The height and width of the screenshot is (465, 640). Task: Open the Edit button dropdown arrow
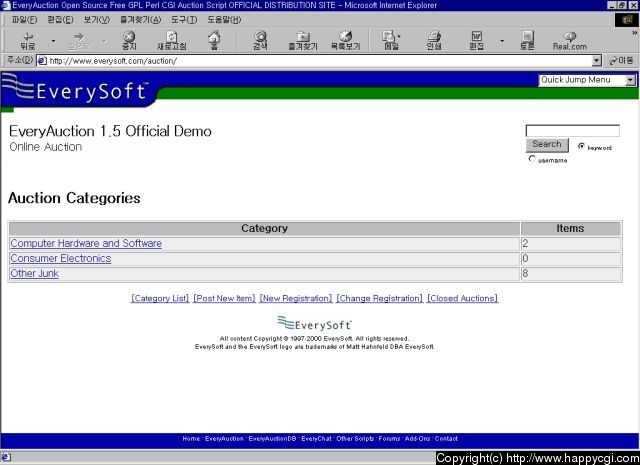[502, 41]
